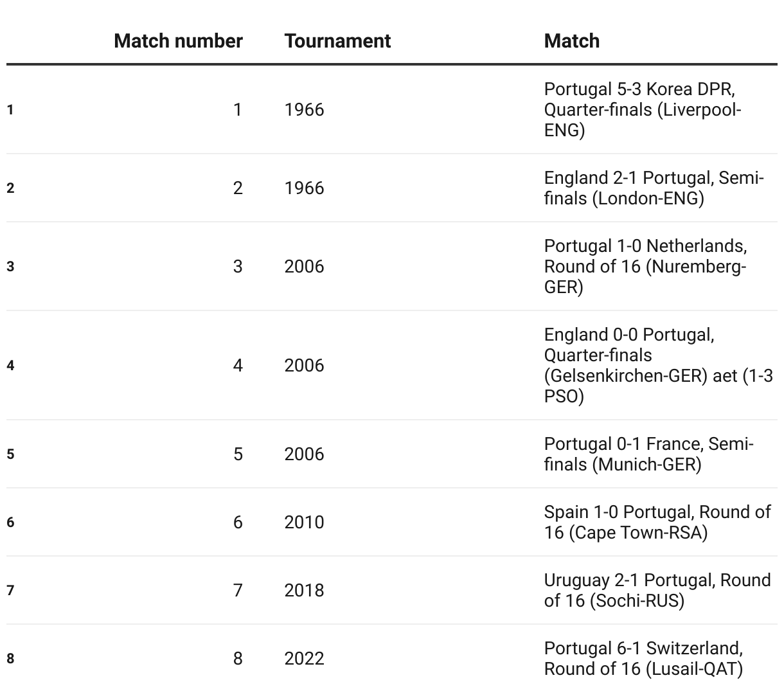The height and width of the screenshot is (698, 784).
Task: Select the England 0-0 Portugal Gelsenkirchen cell
Action: (659, 365)
